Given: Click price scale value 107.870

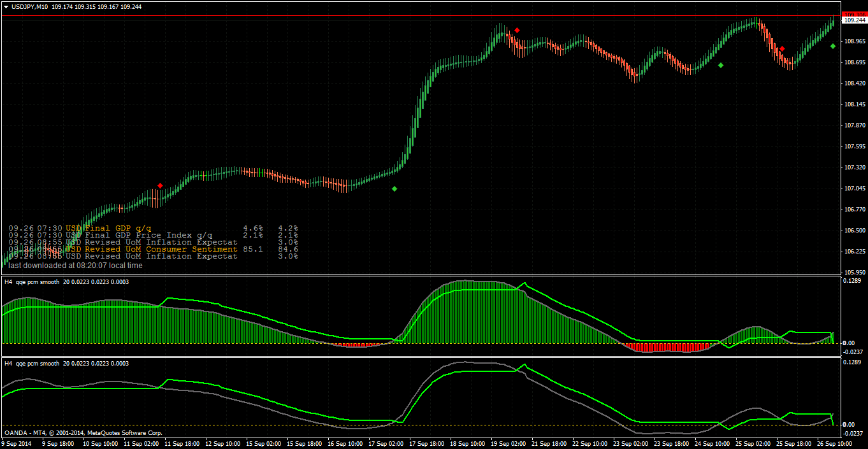Looking at the screenshot, I should pyautogui.click(x=854, y=125).
